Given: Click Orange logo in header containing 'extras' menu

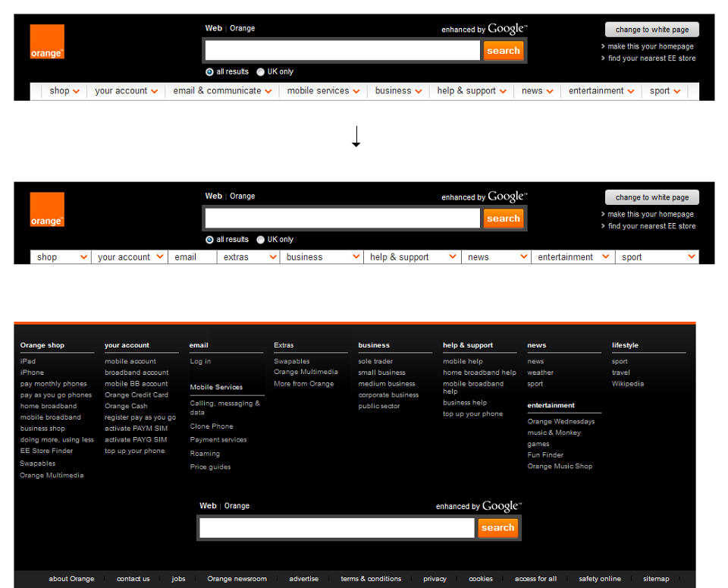Looking at the screenshot, I should (x=47, y=209).
